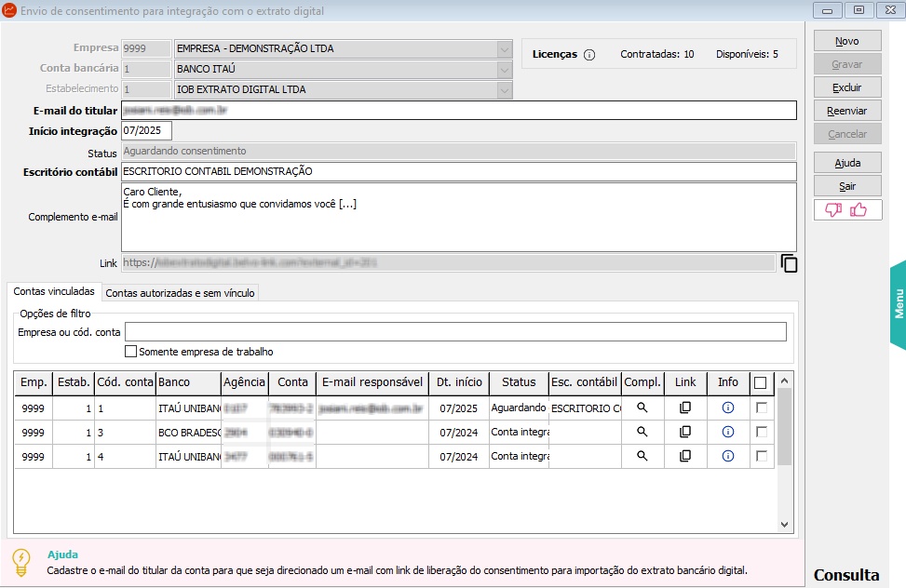Image resolution: width=906 pixels, height=588 pixels.
Task: Enable Somente empresa de trabalho checkbox
Action: [x=131, y=351]
